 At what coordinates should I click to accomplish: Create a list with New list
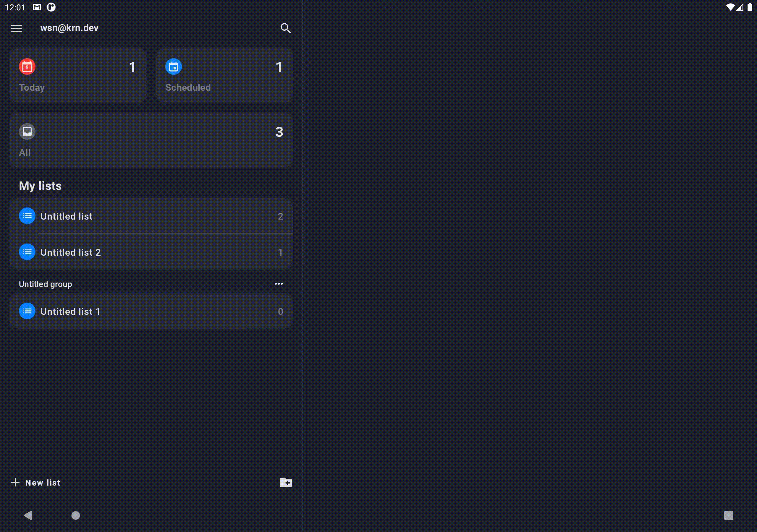(x=36, y=483)
